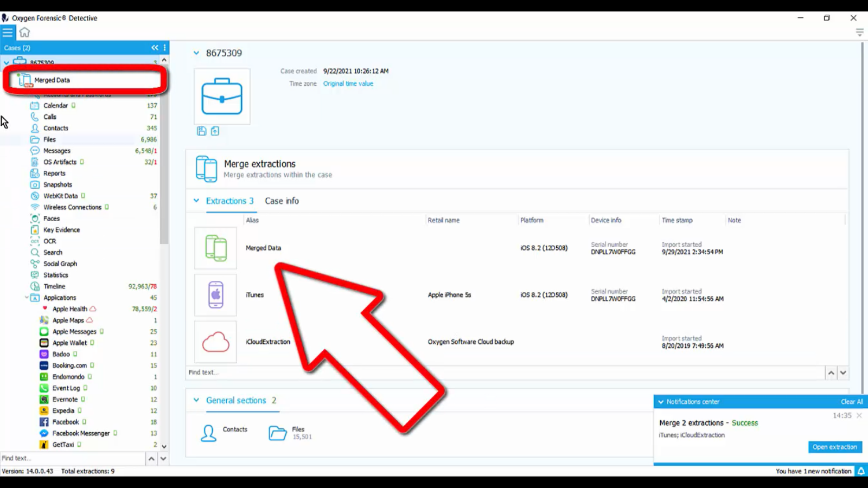This screenshot has width=868, height=488.
Task: Find previous result in extractions search
Action: 831,373
